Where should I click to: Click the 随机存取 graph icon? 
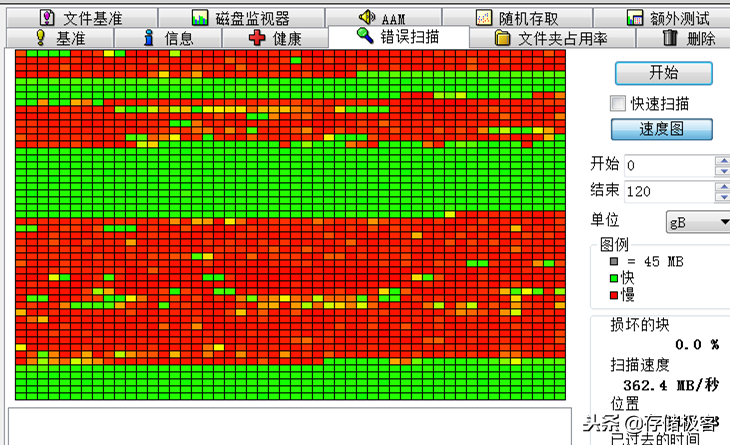coord(484,18)
